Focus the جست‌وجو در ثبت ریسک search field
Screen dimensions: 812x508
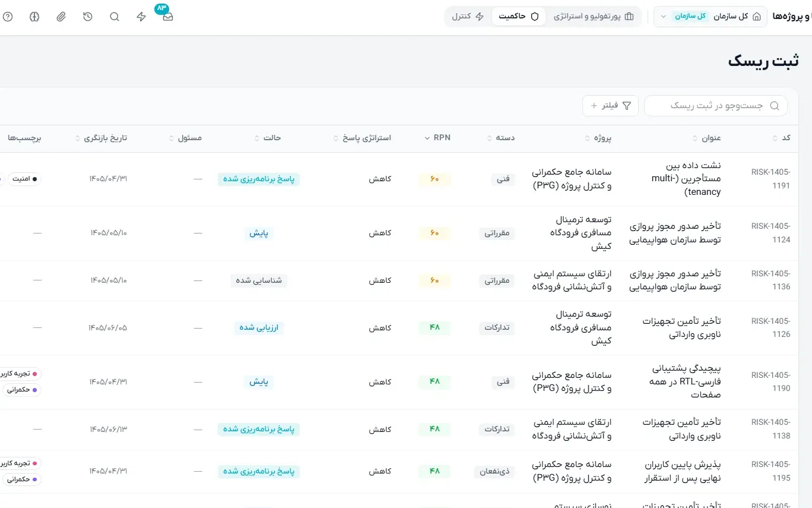click(x=716, y=106)
